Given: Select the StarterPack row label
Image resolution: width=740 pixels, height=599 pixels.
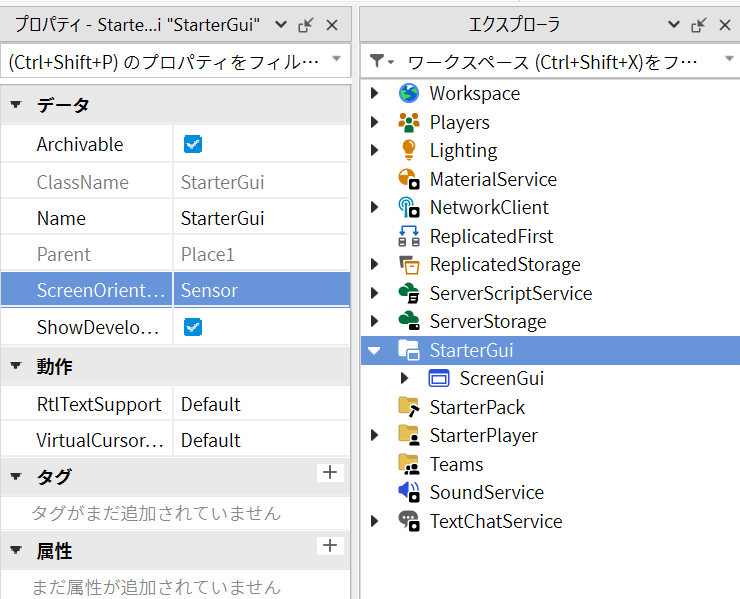Looking at the screenshot, I should click(x=477, y=407).
